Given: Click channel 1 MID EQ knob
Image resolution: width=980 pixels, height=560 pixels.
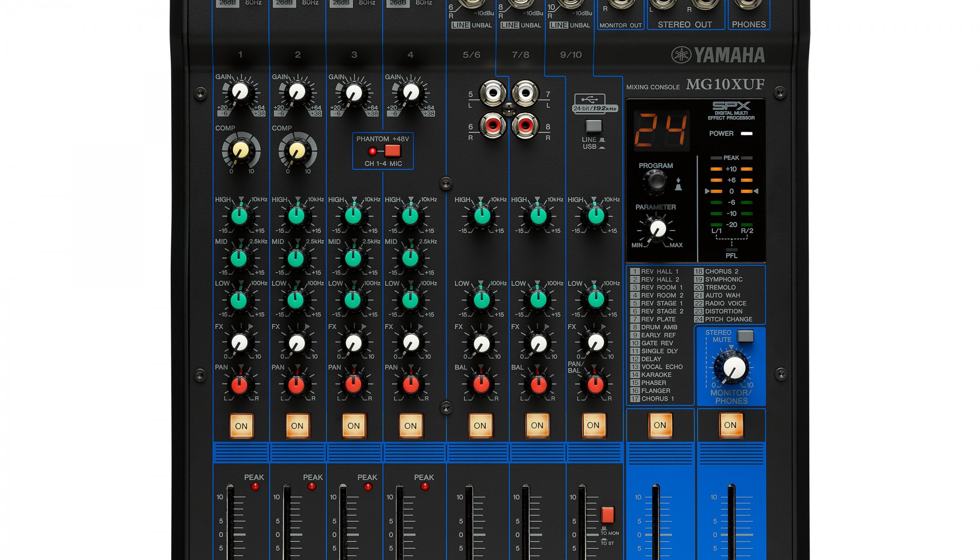Looking at the screenshot, I should 239,259.
